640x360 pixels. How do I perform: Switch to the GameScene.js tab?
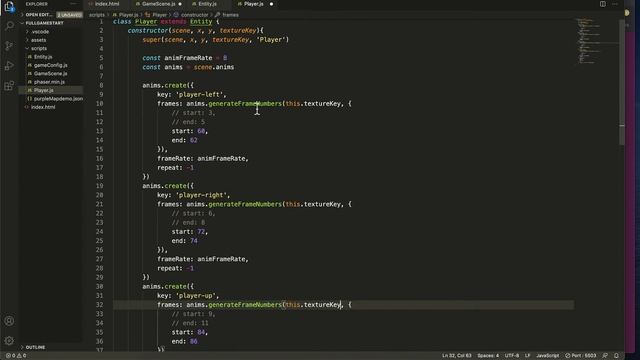[x=158, y=4]
